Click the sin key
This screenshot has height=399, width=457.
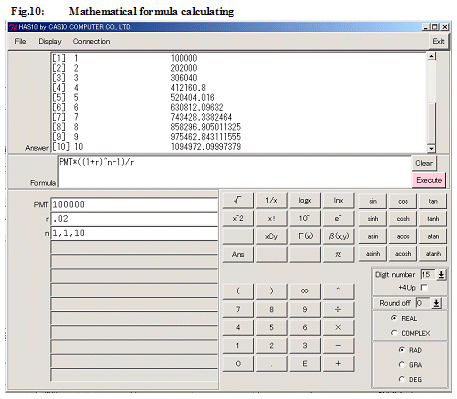point(373,201)
